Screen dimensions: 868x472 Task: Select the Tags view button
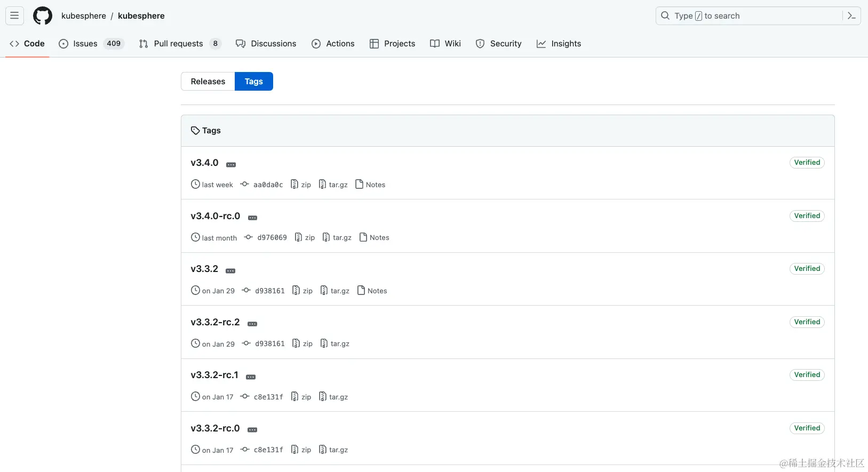coord(254,82)
